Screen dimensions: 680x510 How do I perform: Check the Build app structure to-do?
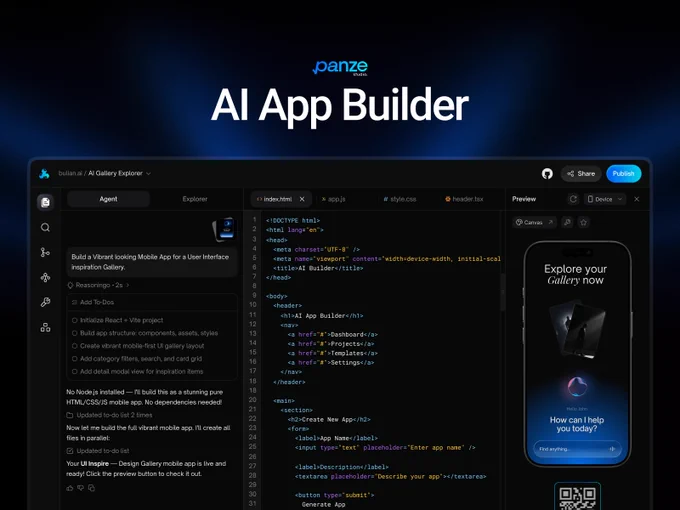coord(75,333)
